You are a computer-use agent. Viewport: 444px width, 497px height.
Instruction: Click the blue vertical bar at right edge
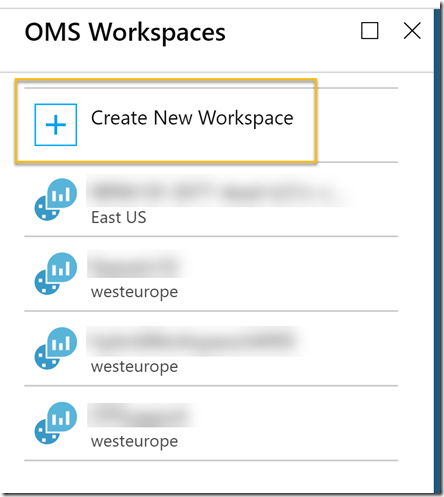pyautogui.click(x=437, y=250)
